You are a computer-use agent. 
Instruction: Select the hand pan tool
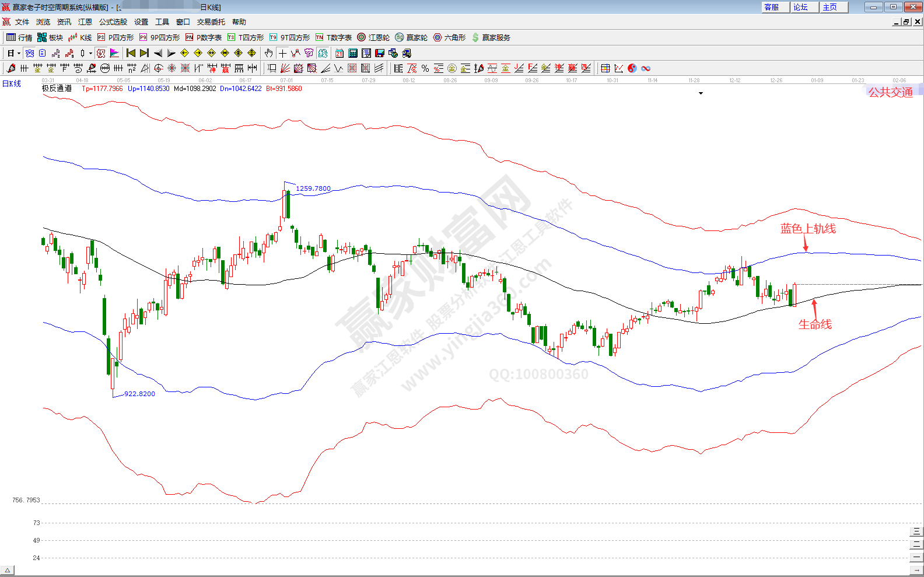coord(268,53)
